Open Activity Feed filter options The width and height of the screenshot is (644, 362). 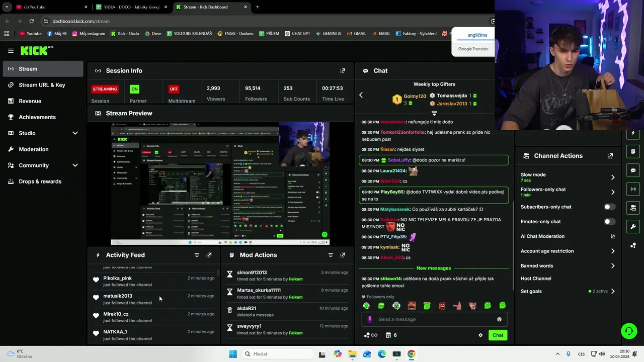[x=197, y=255]
